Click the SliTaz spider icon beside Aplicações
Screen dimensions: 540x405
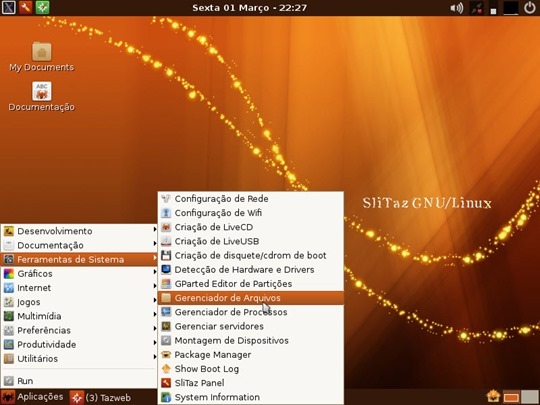[8, 397]
